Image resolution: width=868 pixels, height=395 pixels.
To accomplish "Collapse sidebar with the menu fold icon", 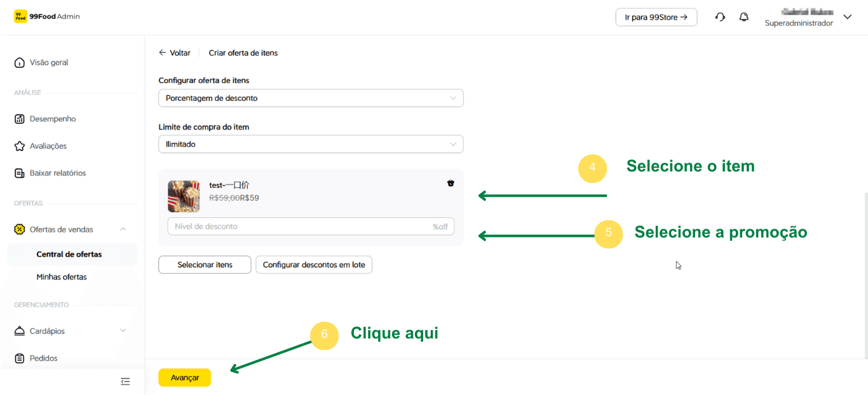I will click(x=125, y=381).
